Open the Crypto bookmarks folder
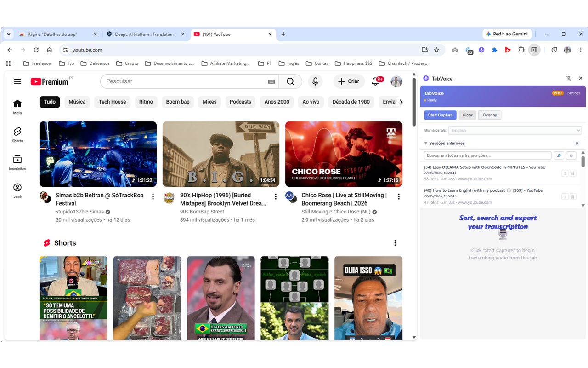Image resolution: width=588 pixels, height=368 pixels. (x=127, y=63)
